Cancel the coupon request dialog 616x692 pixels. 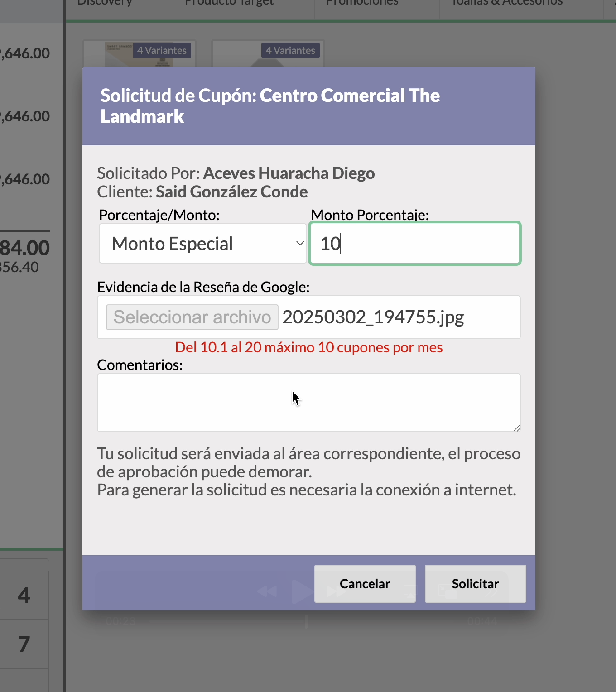point(365,584)
